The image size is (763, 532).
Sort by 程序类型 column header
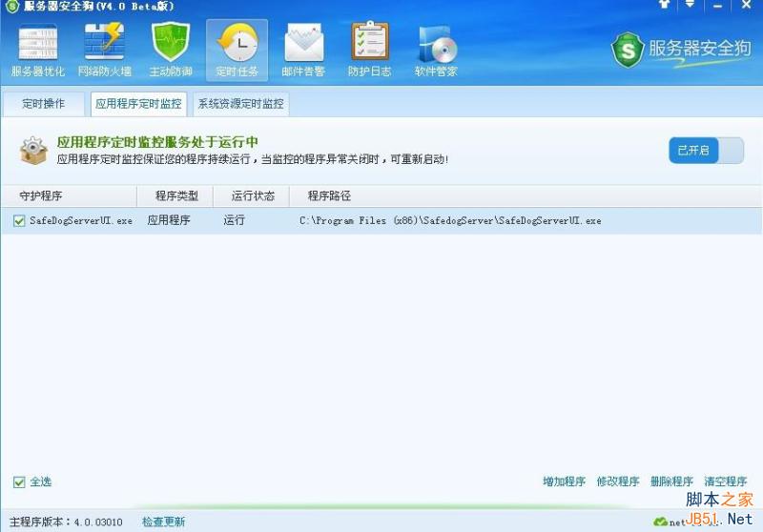click(x=175, y=196)
